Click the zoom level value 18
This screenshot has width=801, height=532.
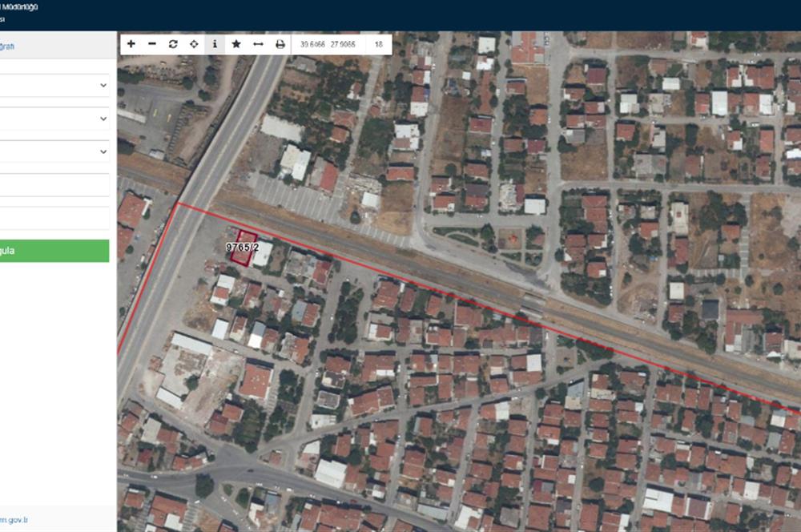(x=378, y=44)
